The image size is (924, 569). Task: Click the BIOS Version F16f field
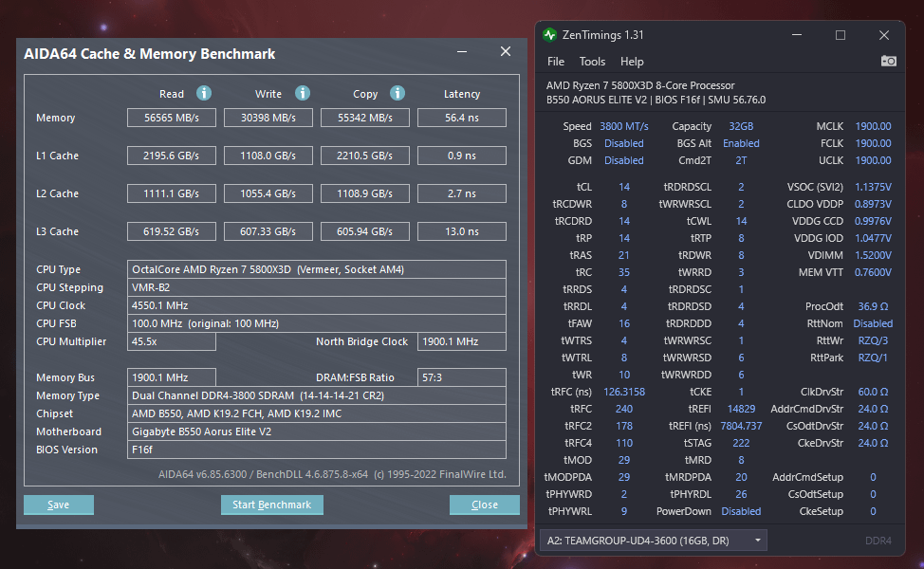tap(317, 450)
